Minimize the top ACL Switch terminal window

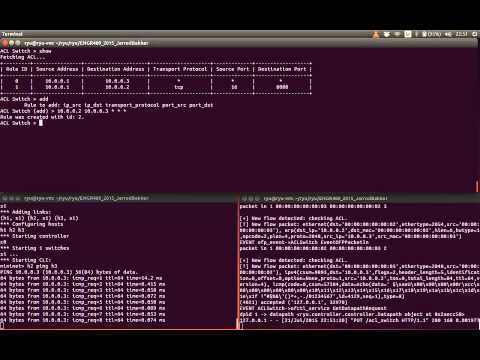coord(11,43)
